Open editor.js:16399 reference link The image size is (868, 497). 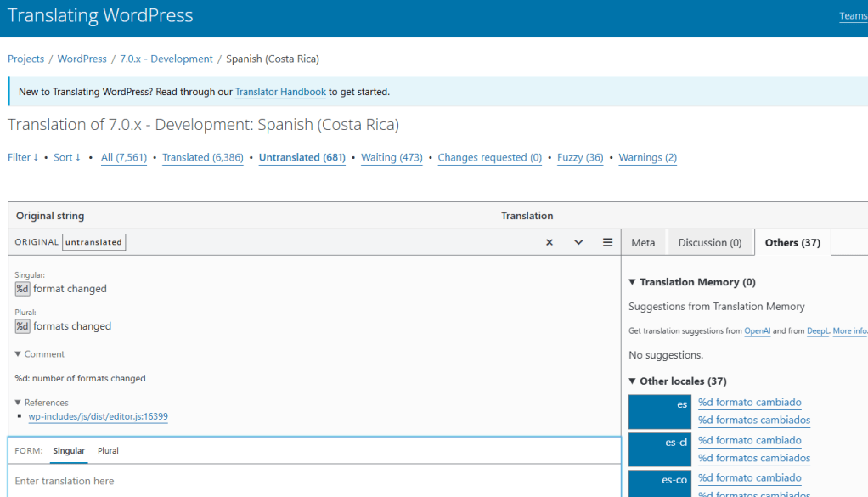[x=98, y=417]
